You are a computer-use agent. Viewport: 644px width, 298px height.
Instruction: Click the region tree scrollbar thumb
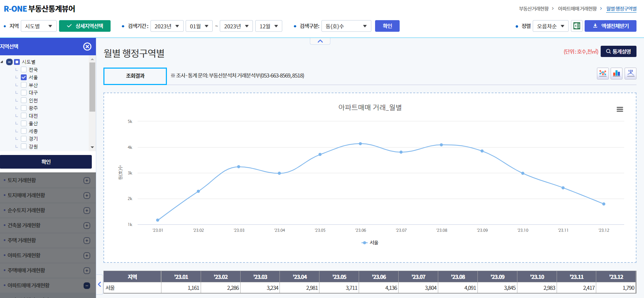click(x=92, y=87)
